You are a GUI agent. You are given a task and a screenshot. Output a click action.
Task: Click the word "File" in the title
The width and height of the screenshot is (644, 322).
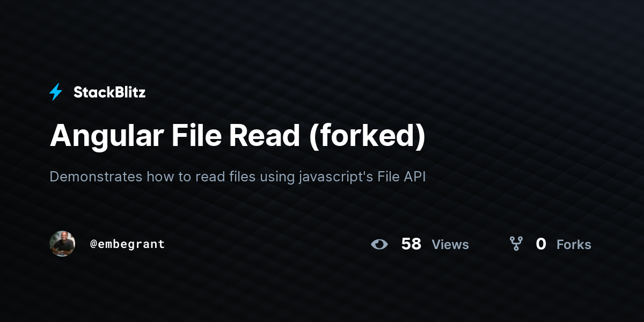click(x=196, y=136)
